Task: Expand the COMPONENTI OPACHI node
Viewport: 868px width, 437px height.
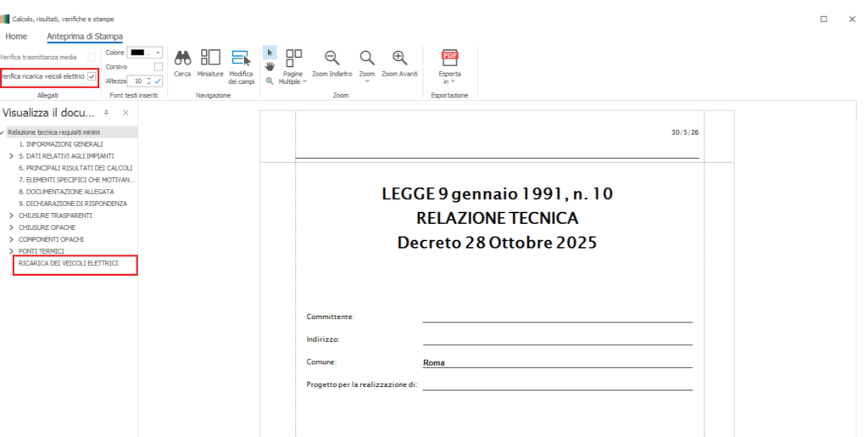Action: point(11,239)
